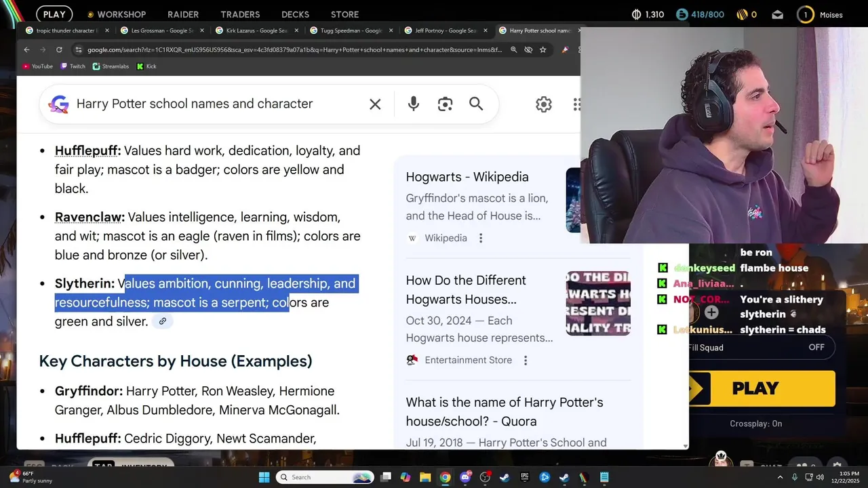Click the 1.310 currency icon
Image resolution: width=868 pixels, height=488 pixels.
pos(636,14)
